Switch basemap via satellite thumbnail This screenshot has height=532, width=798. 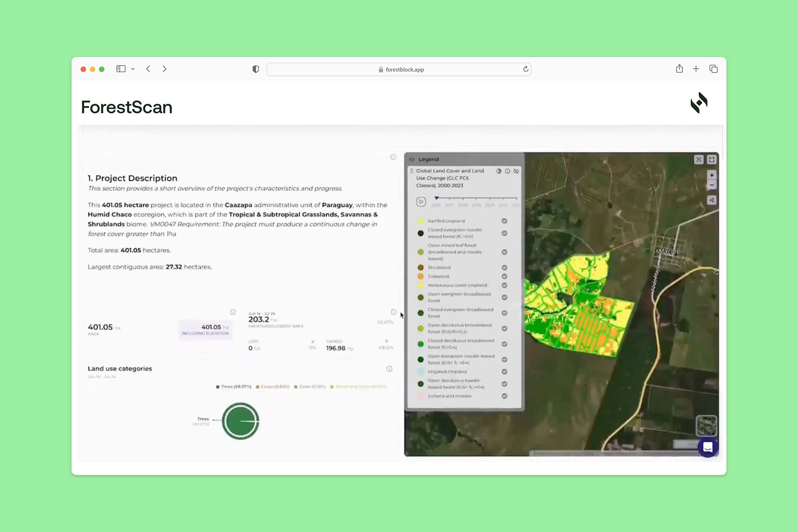click(706, 425)
